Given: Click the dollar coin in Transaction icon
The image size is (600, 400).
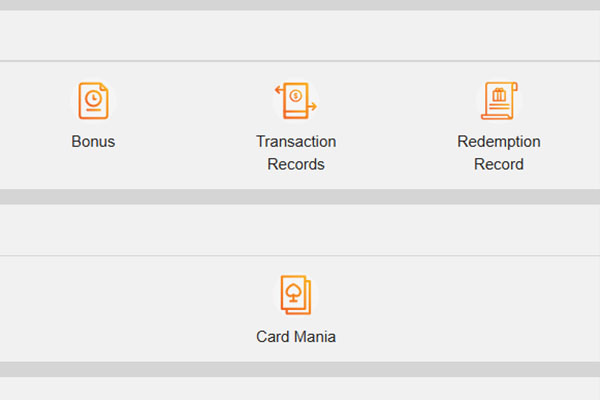Looking at the screenshot, I should point(296,97).
